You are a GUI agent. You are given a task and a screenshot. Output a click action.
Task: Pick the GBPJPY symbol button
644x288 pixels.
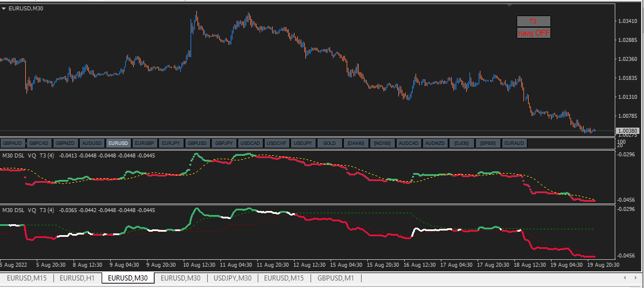tap(224, 143)
